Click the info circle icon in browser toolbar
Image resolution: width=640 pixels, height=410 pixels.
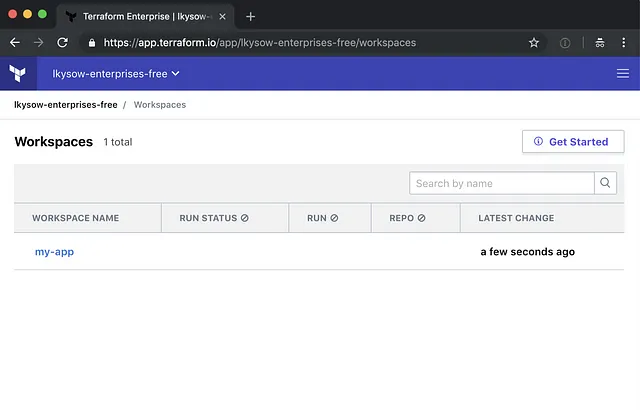coord(565,43)
